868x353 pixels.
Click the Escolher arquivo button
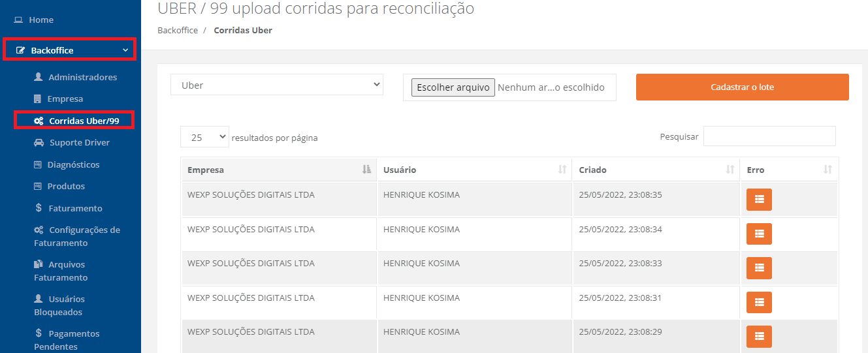click(453, 87)
